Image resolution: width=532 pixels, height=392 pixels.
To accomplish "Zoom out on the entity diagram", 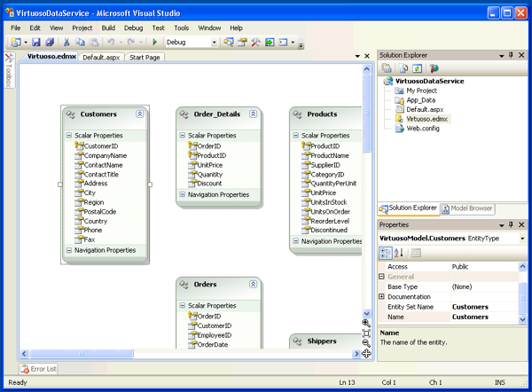I will click(366, 343).
